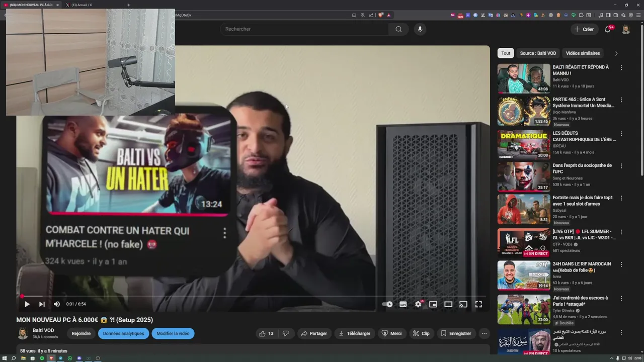Image resolution: width=644 pixels, height=362 pixels.
Task: Open Windows Start button
Action: (x=5, y=358)
